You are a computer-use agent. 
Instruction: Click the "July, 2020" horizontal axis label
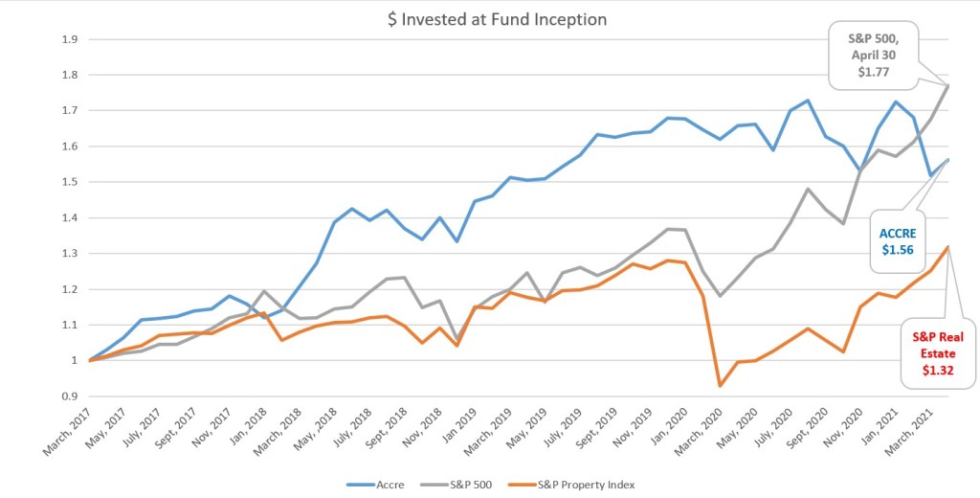coord(776,427)
